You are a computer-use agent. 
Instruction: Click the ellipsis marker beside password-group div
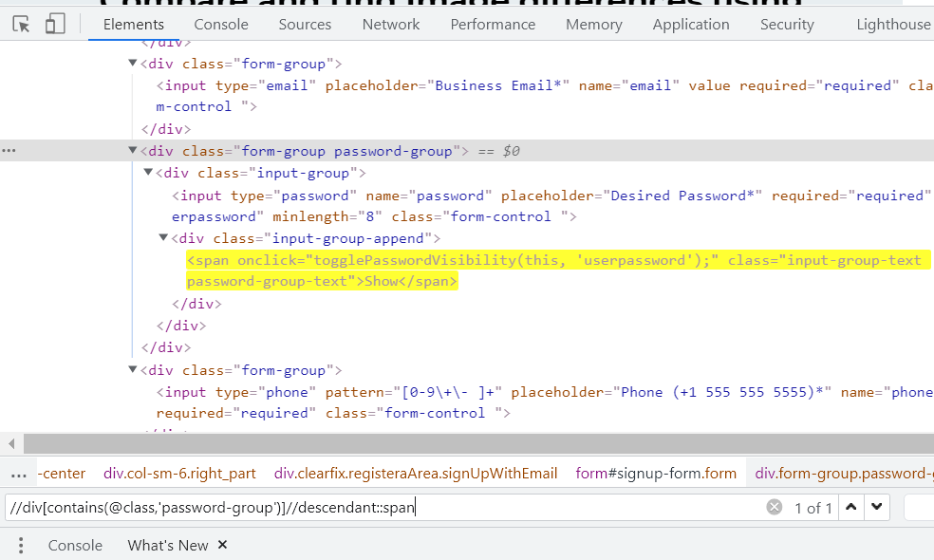pos(9,150)
